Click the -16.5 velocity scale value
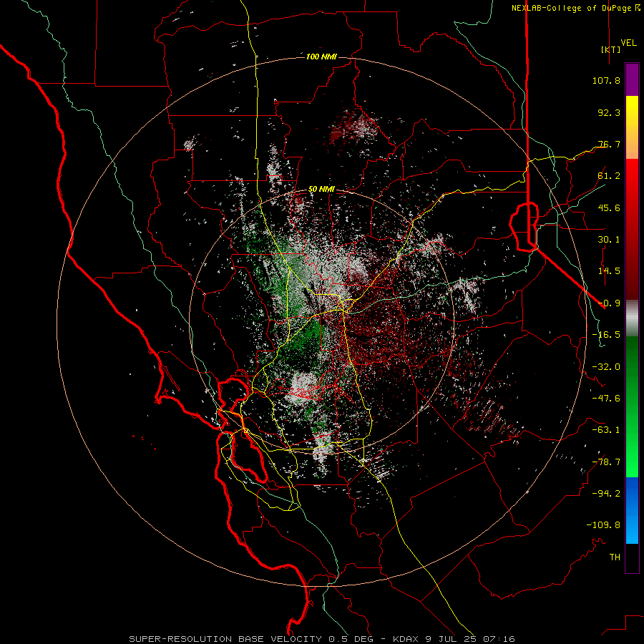Screen dimensions: 644x644 (x=606, y=335)
